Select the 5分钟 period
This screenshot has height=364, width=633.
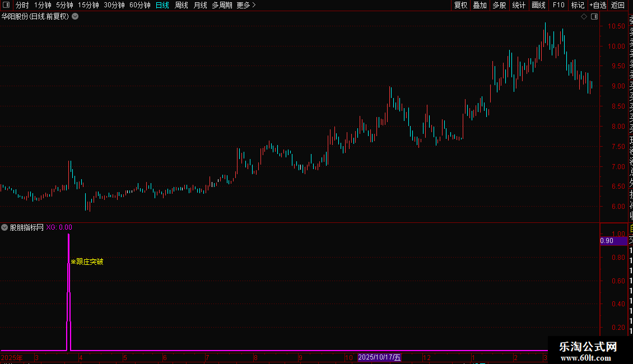pos(64,5)
